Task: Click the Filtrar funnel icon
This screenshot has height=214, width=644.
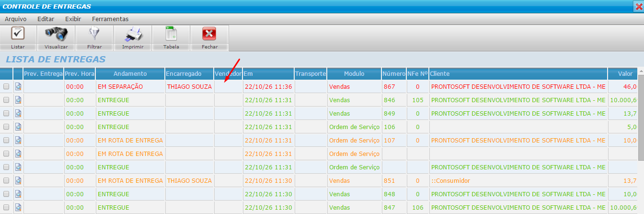Action: click(94, 34)
